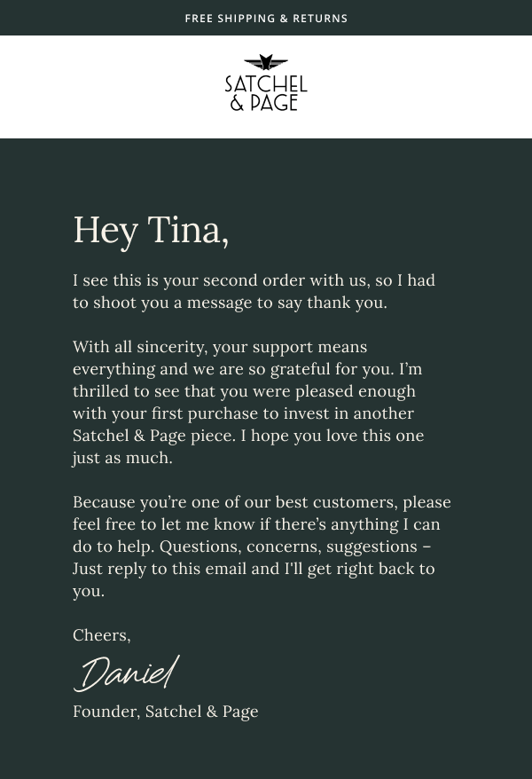Screen dimensions: 532x779
Task: Click the 'Hey Tina,' greeting heading
Action: tap(151, 230)
